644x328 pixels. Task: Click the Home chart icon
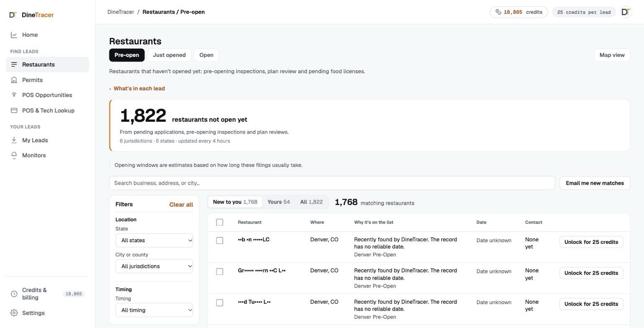click(14, 35)
